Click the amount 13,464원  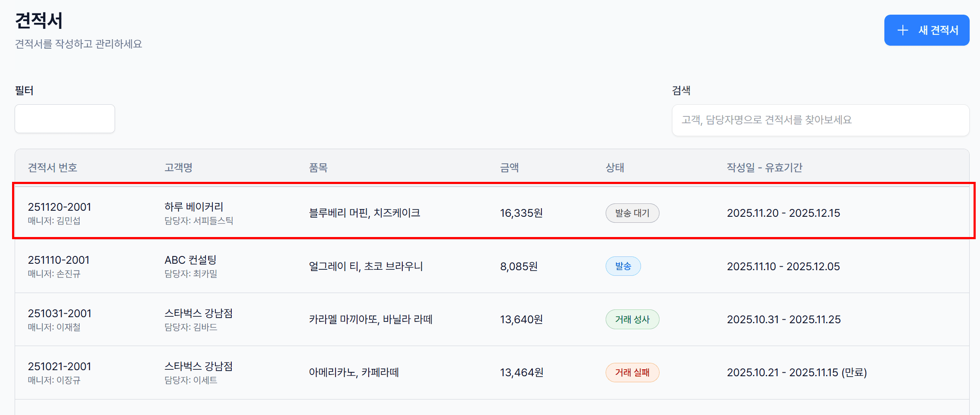[x=522, y=372]
